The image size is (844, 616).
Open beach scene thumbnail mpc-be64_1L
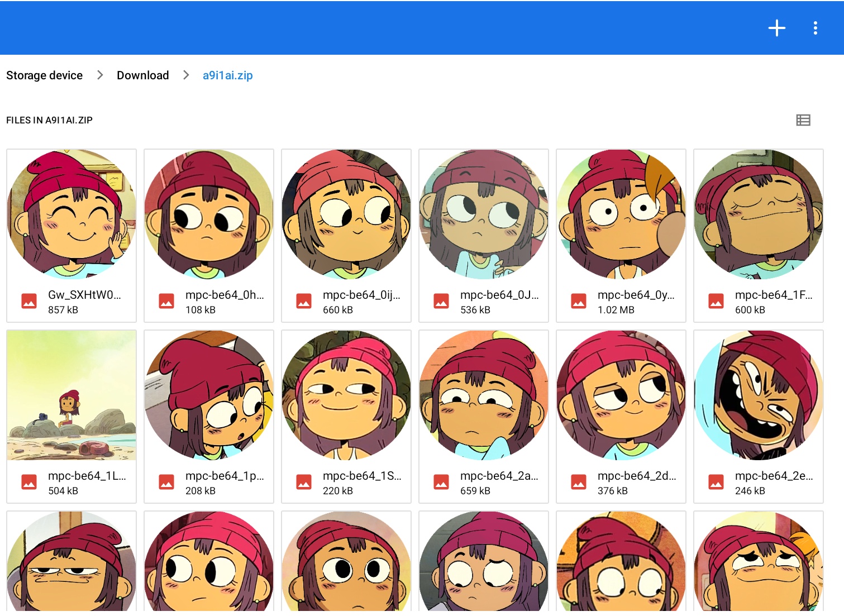71,395
